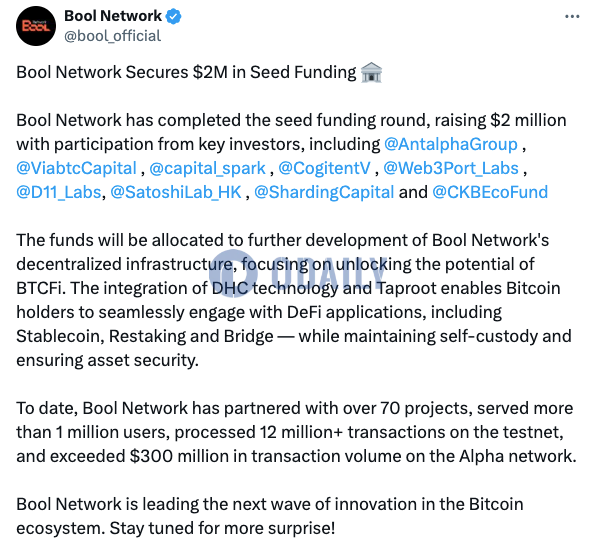The width and height of the screenshot is (596, 548).
Task: Open the three-dot more options menu
Action: tap(572, 16)
